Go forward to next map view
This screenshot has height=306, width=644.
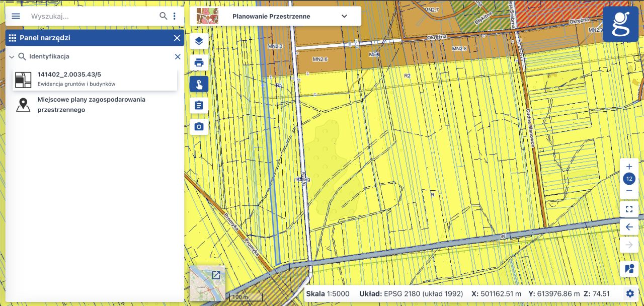629,245
